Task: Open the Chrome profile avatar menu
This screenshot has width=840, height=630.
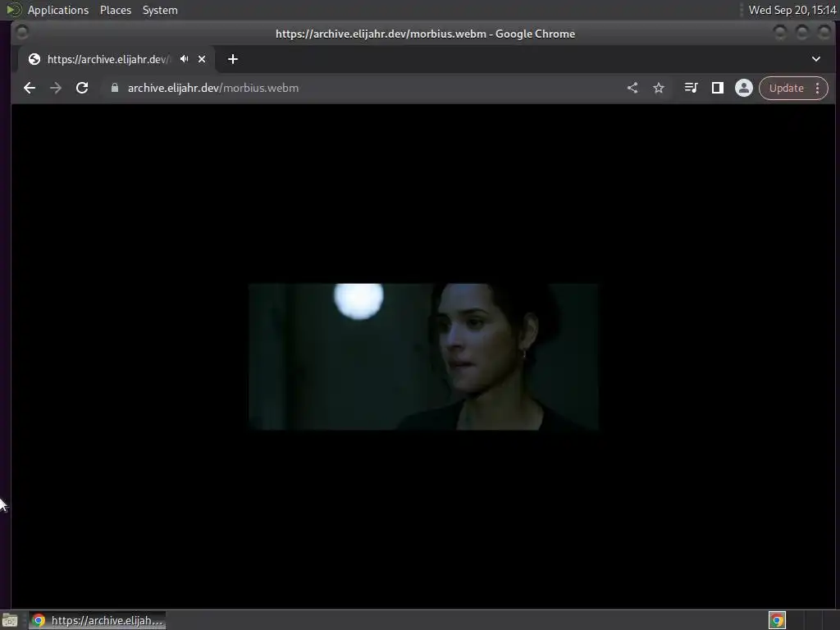Action: tap(743, 88)
